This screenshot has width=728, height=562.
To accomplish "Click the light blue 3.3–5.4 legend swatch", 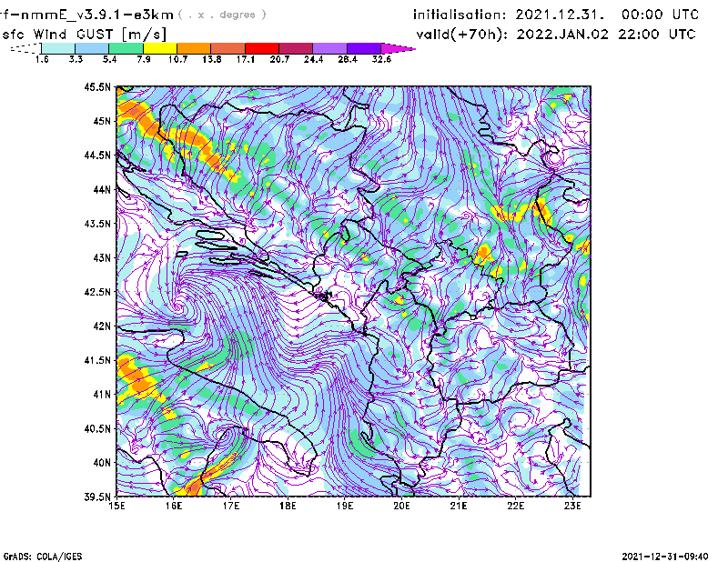I will (x=92, y=48).
